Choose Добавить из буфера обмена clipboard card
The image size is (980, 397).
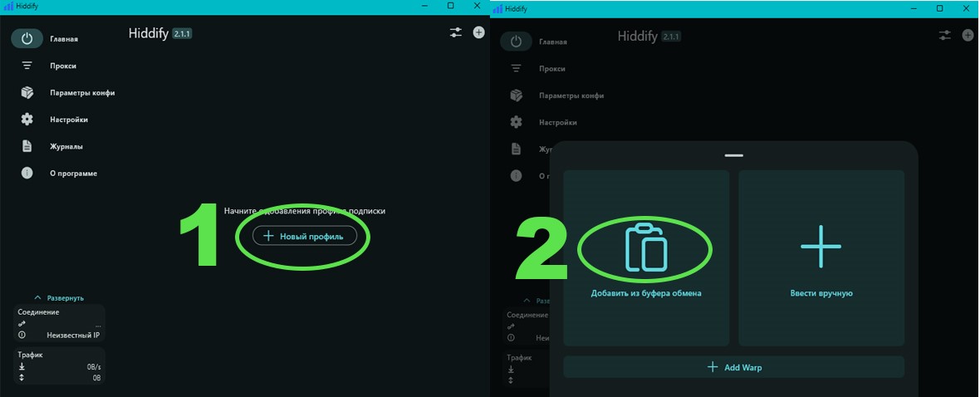(x=646, y=257)
